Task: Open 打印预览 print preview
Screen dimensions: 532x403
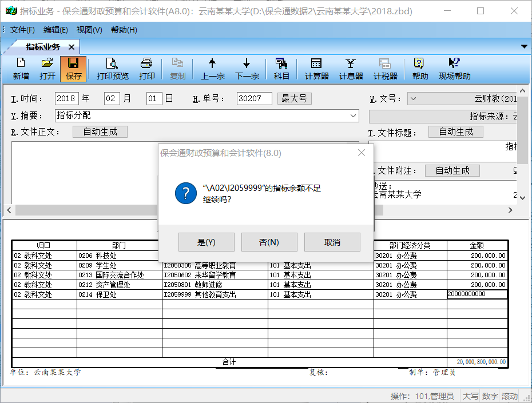Action: (113, 69)
